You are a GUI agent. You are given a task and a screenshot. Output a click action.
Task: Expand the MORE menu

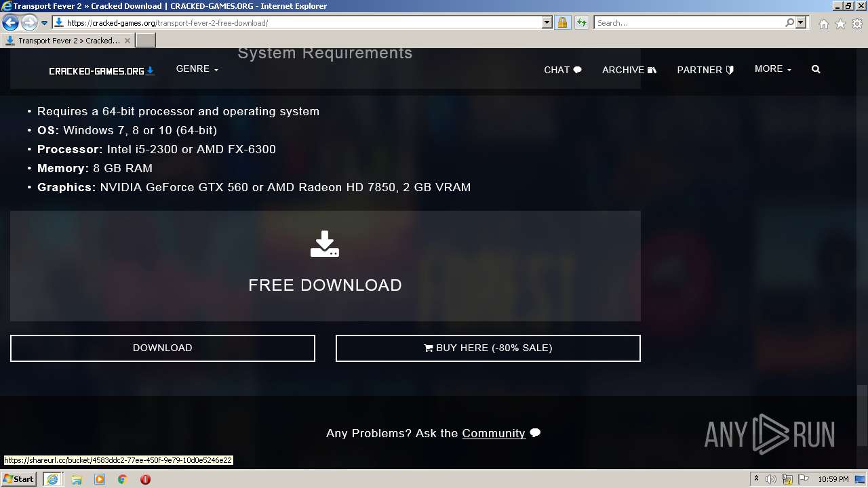click(x=773, y=69)
